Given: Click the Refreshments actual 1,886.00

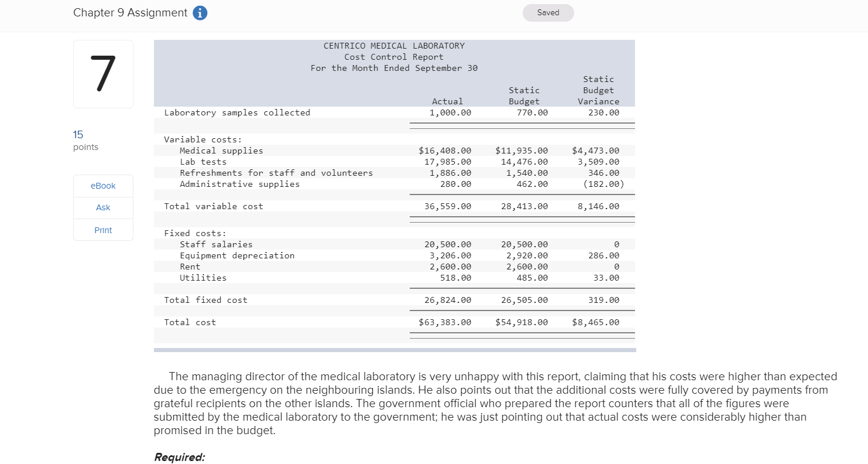Looking at the screenshot, I should (x=450, y=173).
